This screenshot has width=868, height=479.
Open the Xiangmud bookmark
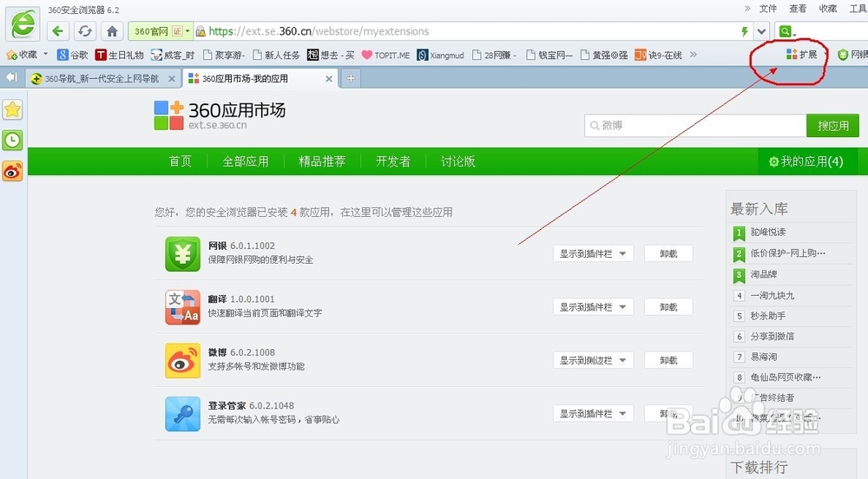441,55
